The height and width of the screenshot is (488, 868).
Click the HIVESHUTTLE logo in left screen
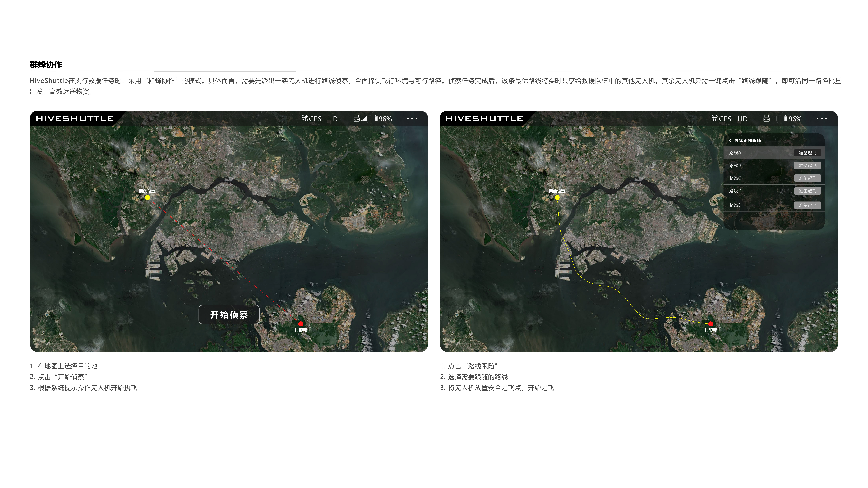[x=74, y=119]
